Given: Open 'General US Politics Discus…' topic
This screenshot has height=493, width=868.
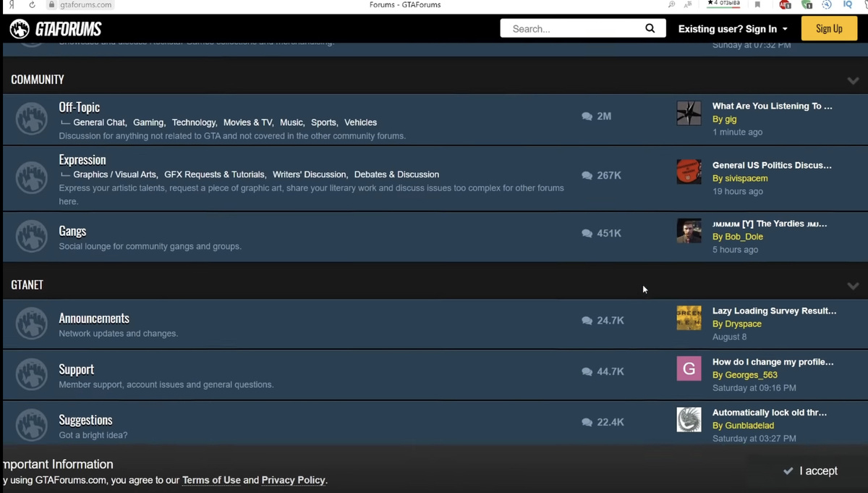Looking at the screenshot, I should pyautogui.click(x=772, y=166).
